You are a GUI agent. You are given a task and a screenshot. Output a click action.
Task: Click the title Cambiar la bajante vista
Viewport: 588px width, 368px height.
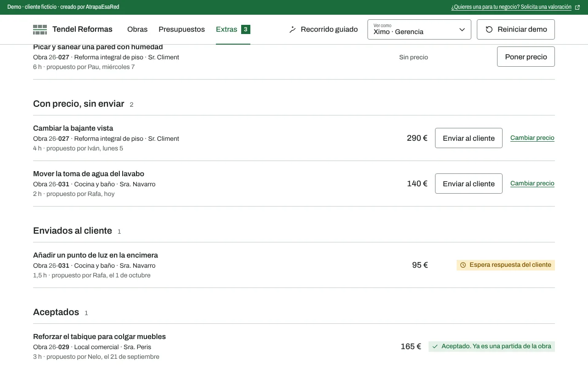point(73,128)
